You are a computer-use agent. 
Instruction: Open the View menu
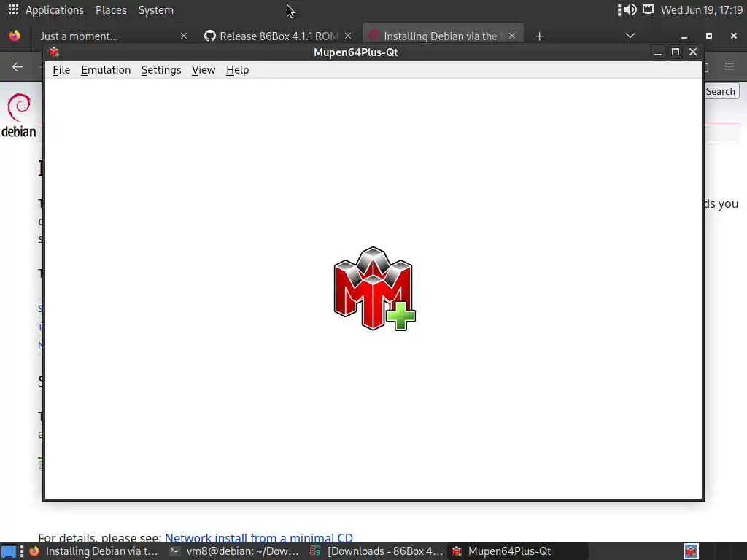point(204,70)
